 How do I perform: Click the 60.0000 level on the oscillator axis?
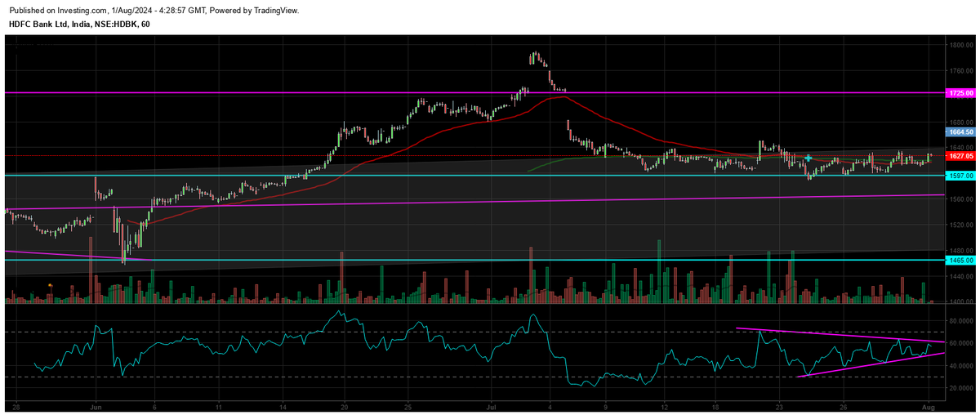tap(960, 343)
